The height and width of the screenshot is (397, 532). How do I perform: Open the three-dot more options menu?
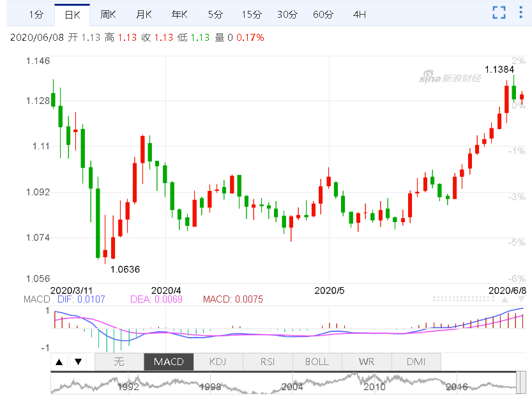point(521,12)
